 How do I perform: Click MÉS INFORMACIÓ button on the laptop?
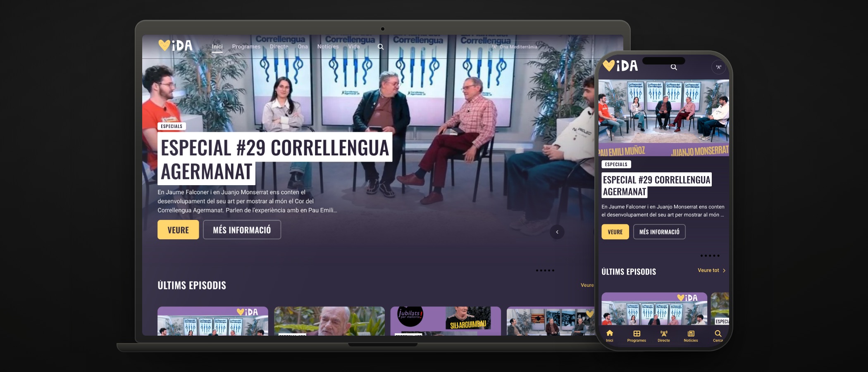(242, 230)
